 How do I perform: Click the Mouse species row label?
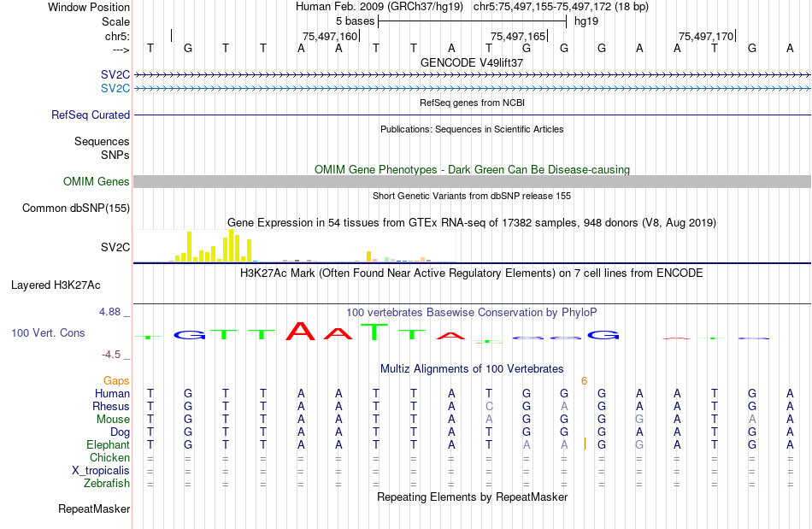(x=113, y=420)
